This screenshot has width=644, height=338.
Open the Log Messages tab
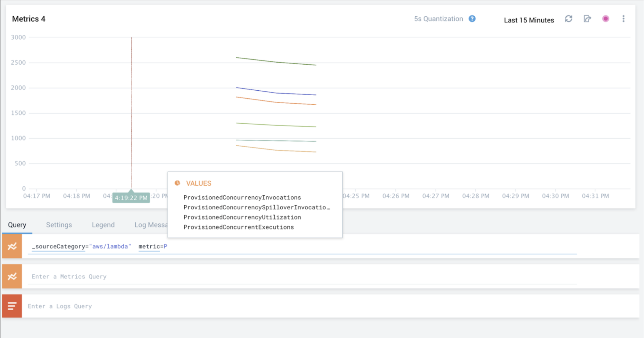point(151,225)
